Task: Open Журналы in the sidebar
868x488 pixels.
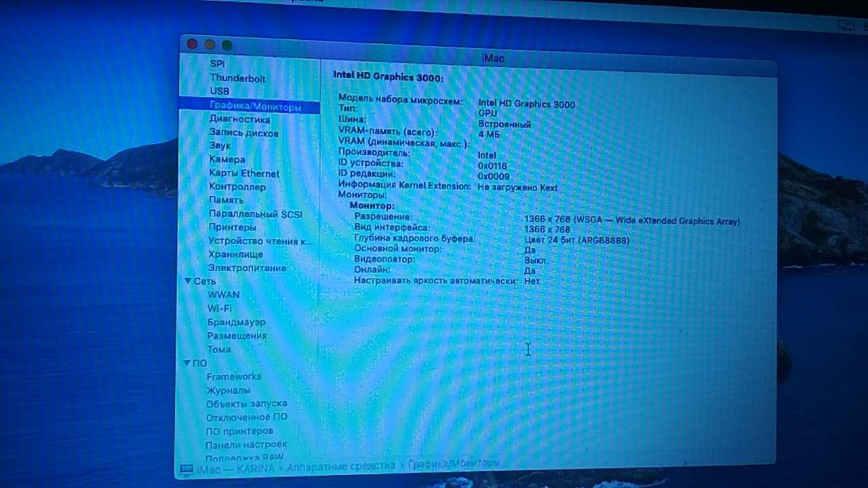Action: coord(229,390)
